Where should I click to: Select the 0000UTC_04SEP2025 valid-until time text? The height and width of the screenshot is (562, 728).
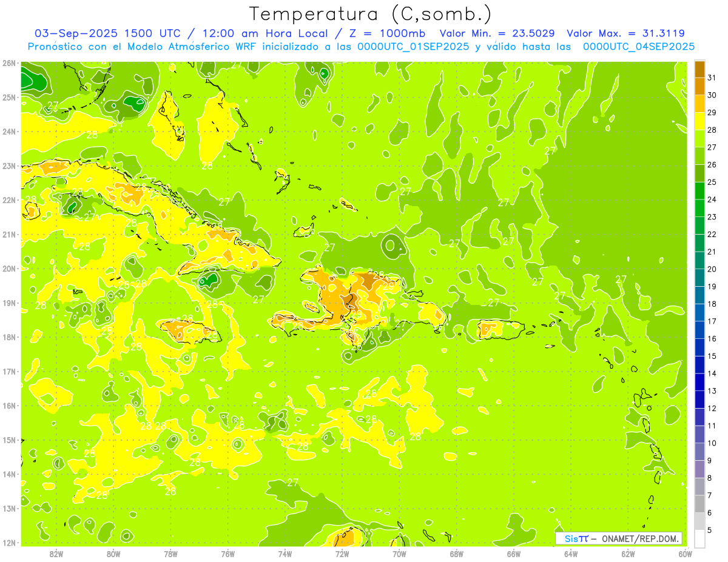point(639,47)
